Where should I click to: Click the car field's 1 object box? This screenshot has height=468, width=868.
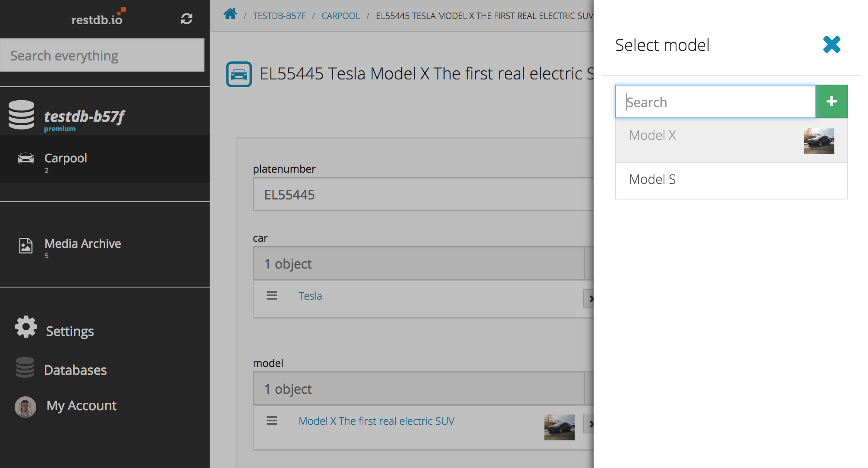[x=418, y=263]
